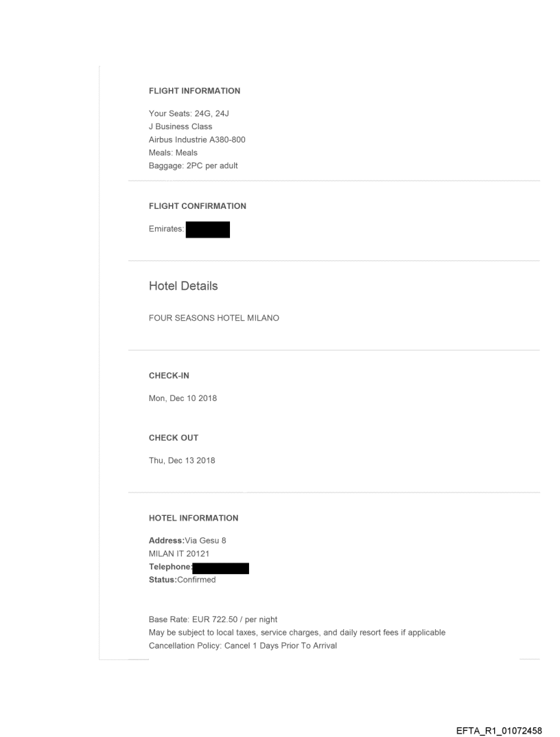Click the check-out date Thu, Dec 13 2018
Image resolution: width=560 pixels, height=737 pixels.
[182, 460]
